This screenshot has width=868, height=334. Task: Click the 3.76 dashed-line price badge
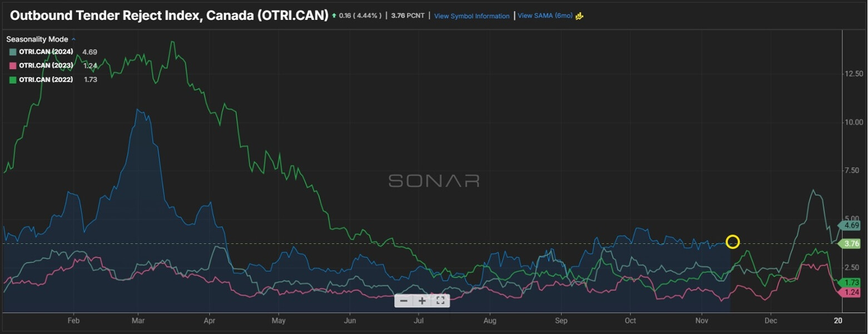851,243
